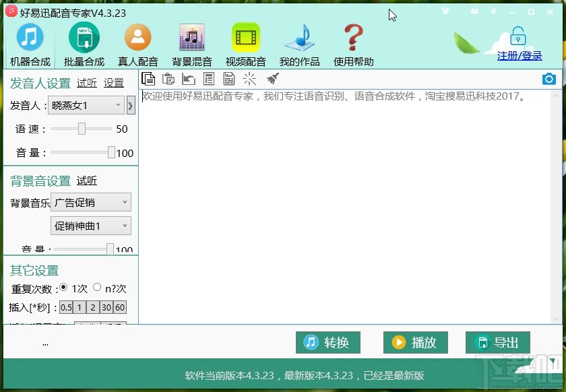Click the 导出 export button
The image size is (566, 392).
click(498, 342)
